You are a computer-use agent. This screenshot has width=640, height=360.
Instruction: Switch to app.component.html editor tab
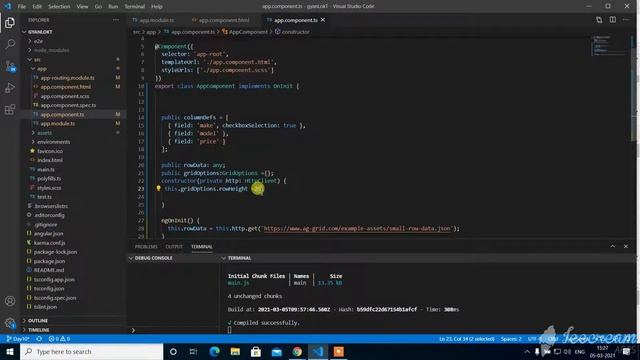(x=224, y=20)
